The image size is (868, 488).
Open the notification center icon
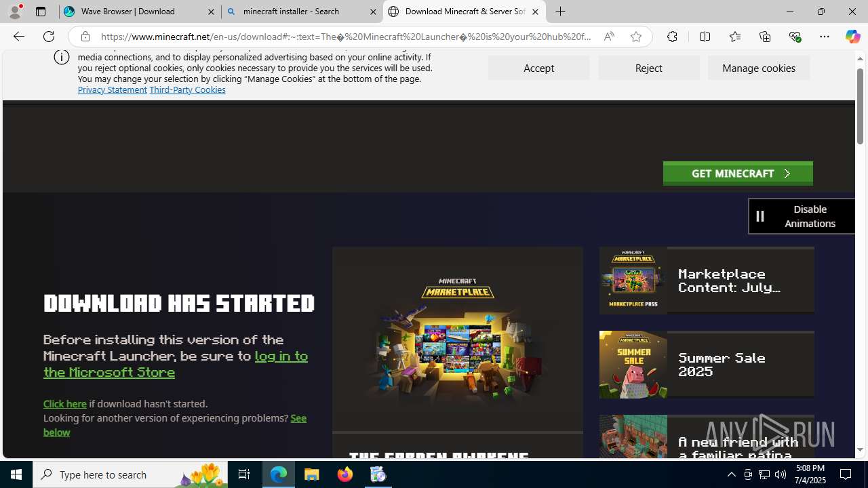click(846, 474)
